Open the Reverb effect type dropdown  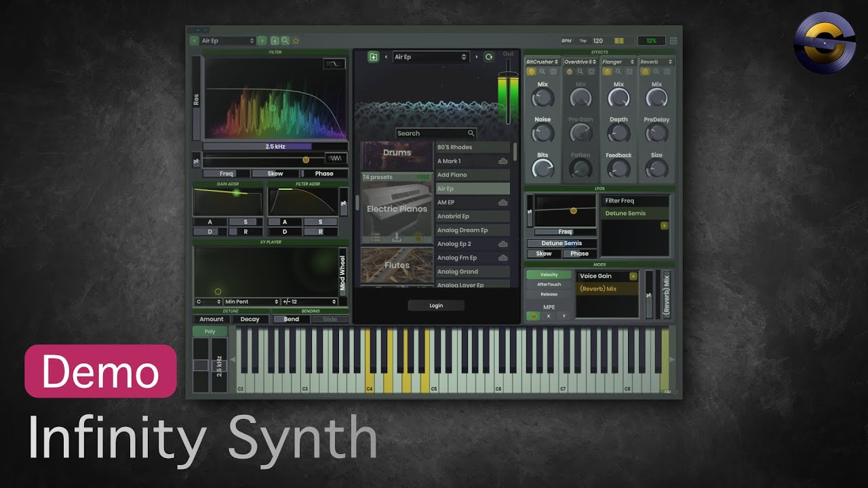tap(656, 62)
